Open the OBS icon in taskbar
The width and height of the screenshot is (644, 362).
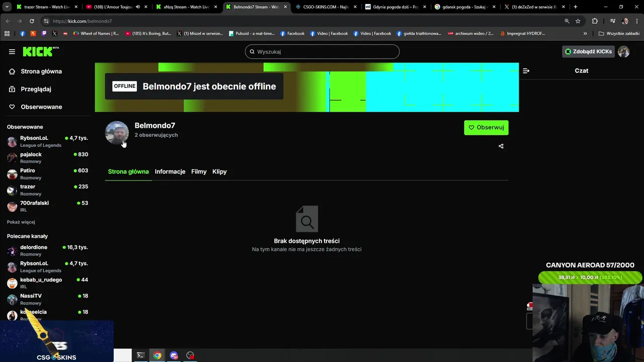190,355
